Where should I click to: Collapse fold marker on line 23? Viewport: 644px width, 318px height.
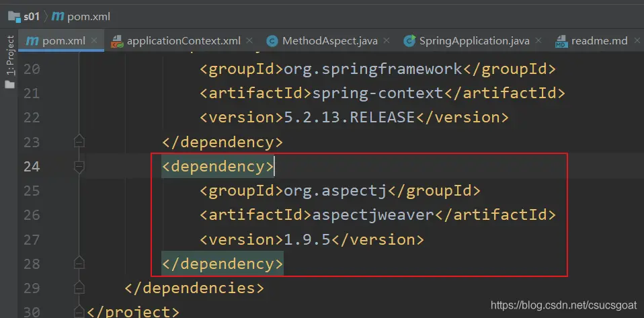click(79, 142)
